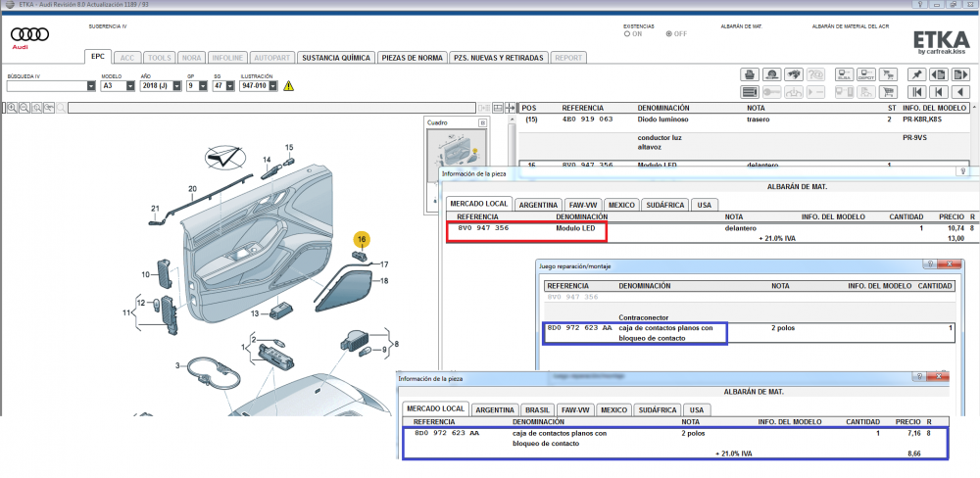980x478 pixels.
Task: Select USA tab in upper info dialog
Action: pos(704,205)
